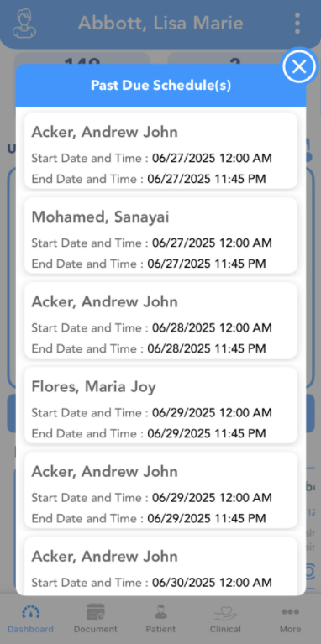Open Acker, Andrew John 06/27/2025 schedule
The image size is (321, 644).
click(160, 150)
